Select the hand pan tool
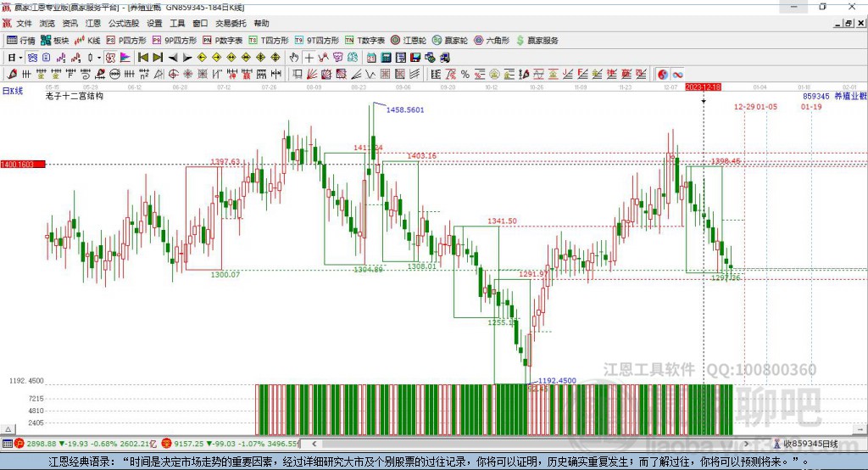868x470 pixels. 293,57
